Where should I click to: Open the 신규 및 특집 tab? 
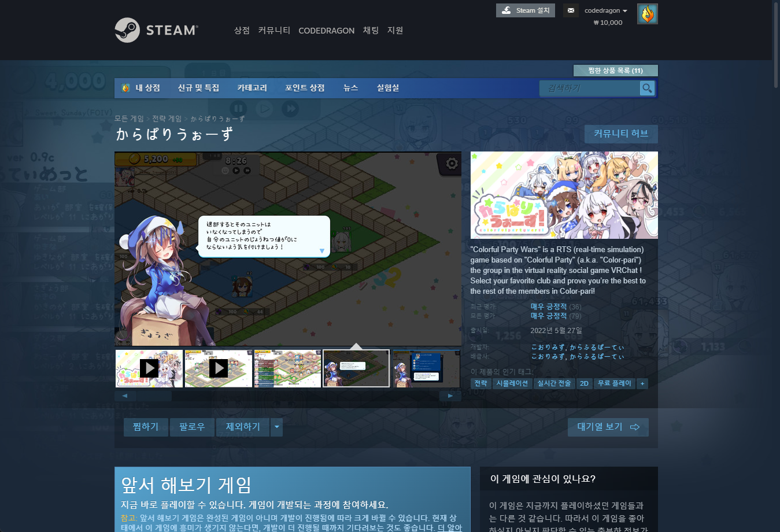click(198, 88)
